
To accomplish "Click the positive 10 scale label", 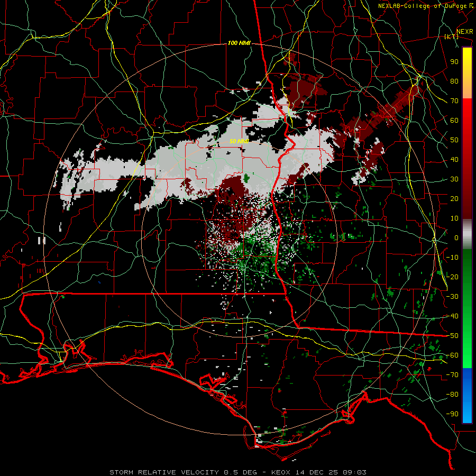I will click(454, 218).
